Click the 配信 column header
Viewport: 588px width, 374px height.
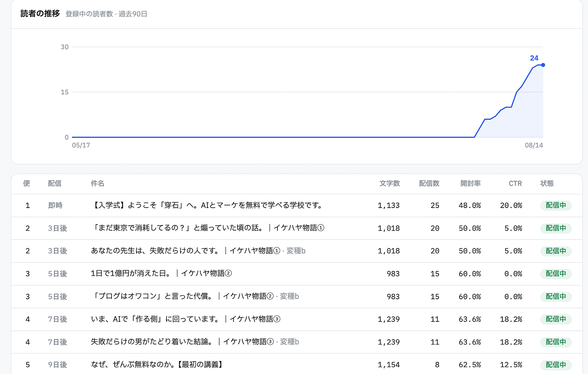55,183
